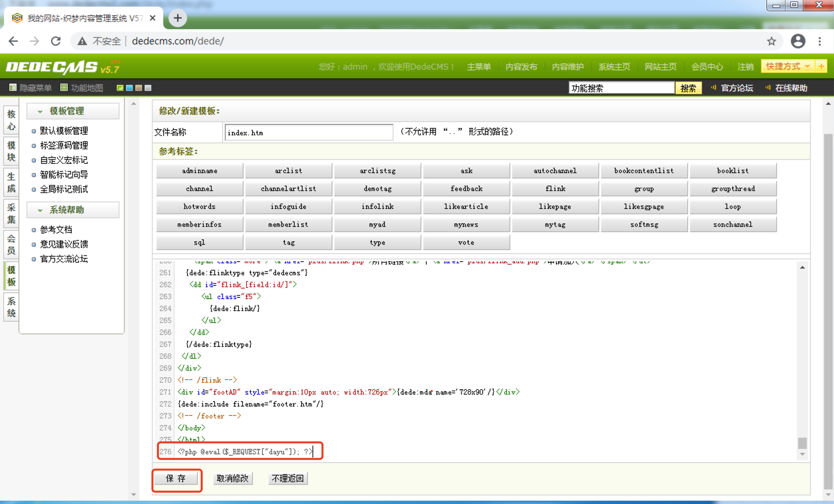Image resolution: width=834 pixels, height=504 pixels.
Task: Open the function map (功能地图) icon
Action: click(64, 88)
